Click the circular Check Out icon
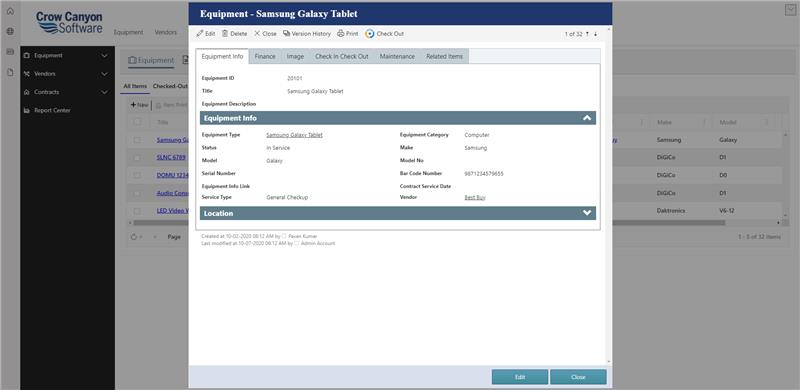The width and height of the screenshot is (800, 390). pyautogui.click(x=370, y=33)
